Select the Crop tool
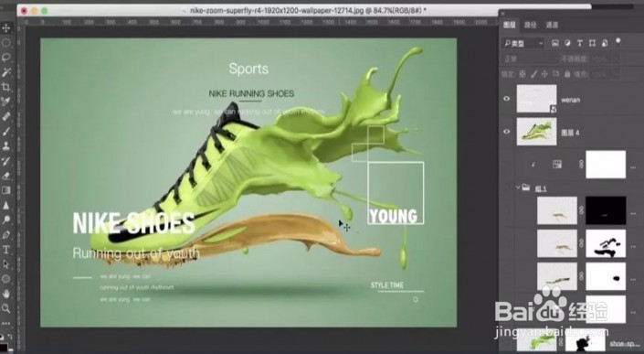This screenshot has height=354, width=644. point(6,87)
